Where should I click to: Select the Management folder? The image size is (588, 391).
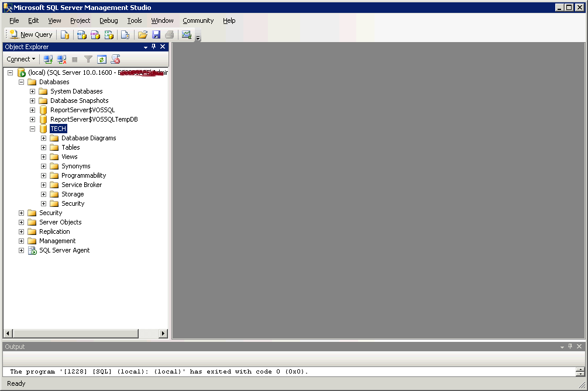57,241
